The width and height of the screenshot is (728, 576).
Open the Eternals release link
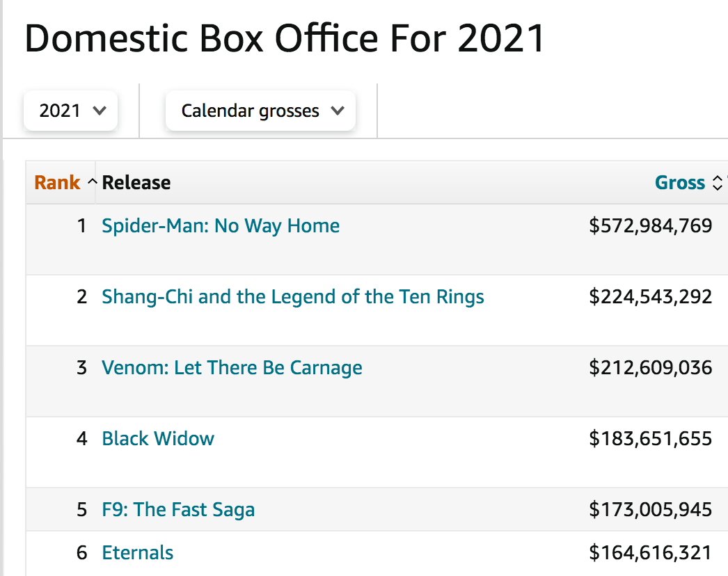(138, 553)
